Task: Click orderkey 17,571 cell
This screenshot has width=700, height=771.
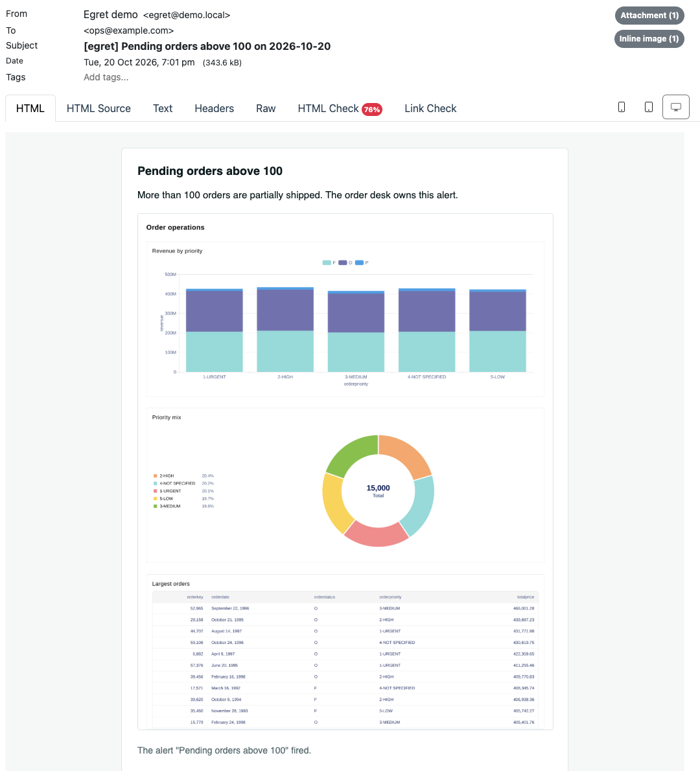Action: [196, 688]
